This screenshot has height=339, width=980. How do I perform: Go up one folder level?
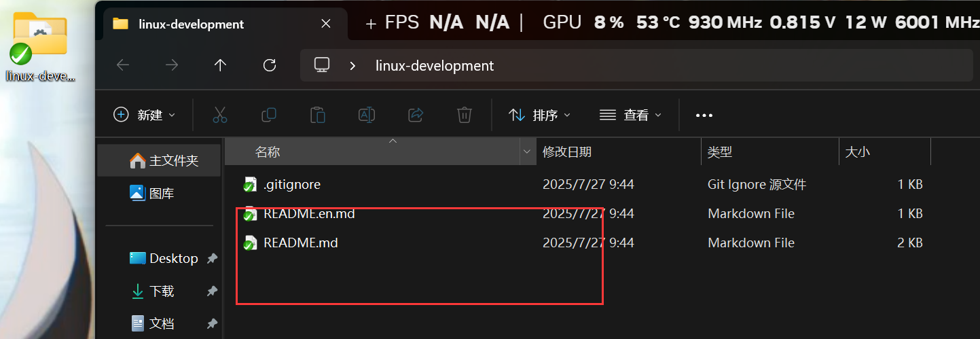click(220, 65)
